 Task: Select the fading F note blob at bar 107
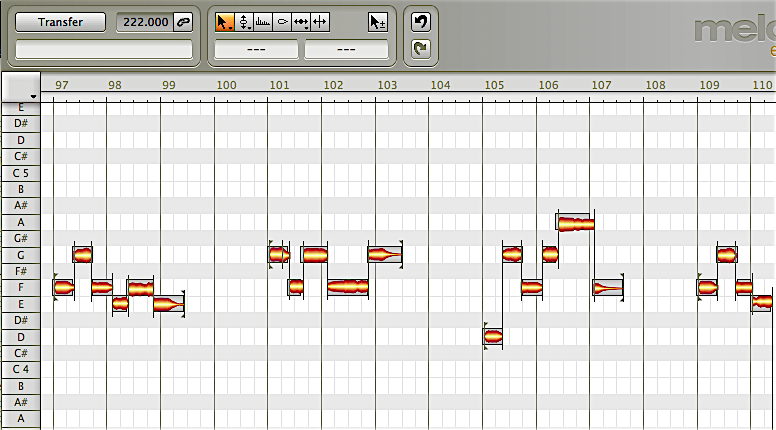(608, 288)
